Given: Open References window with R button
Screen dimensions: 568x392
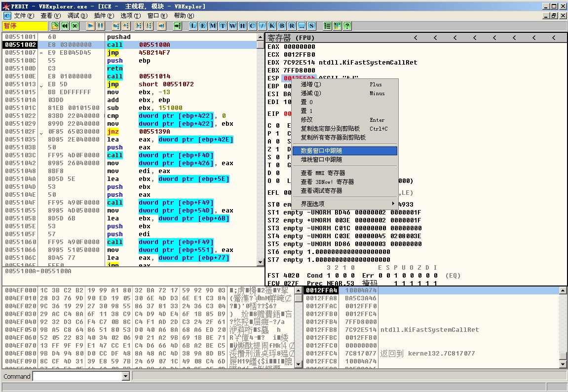Looking at the screenshot, I should (292, 26).
